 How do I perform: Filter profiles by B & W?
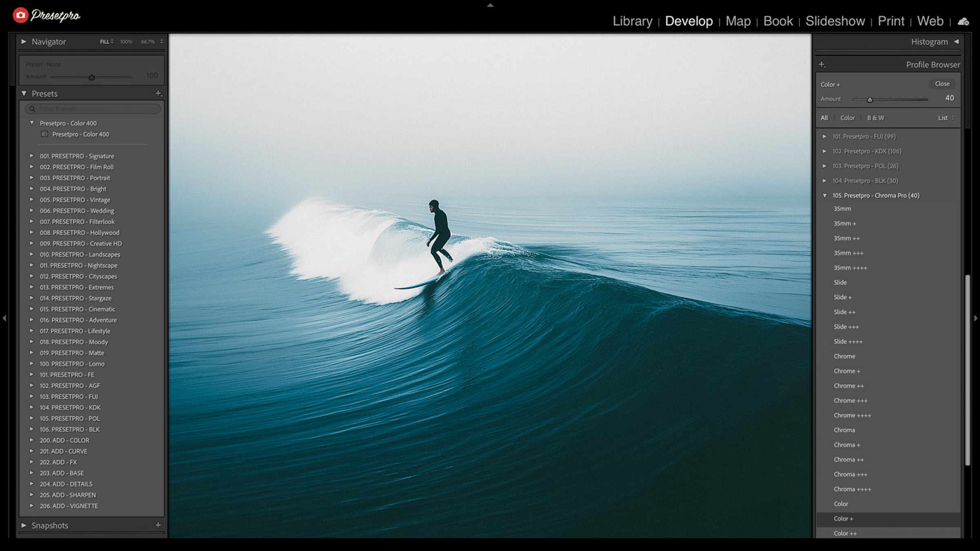[x=875, y=118]
